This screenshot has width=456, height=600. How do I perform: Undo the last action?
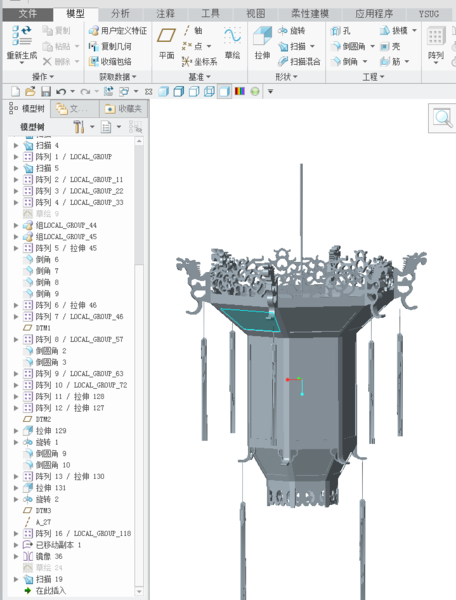tap(61, 91)
